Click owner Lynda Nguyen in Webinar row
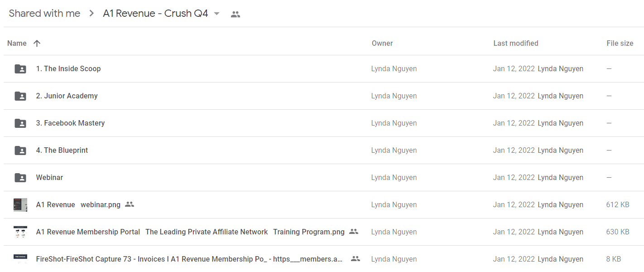Screen dimensions: 644x272 (394, 178)
